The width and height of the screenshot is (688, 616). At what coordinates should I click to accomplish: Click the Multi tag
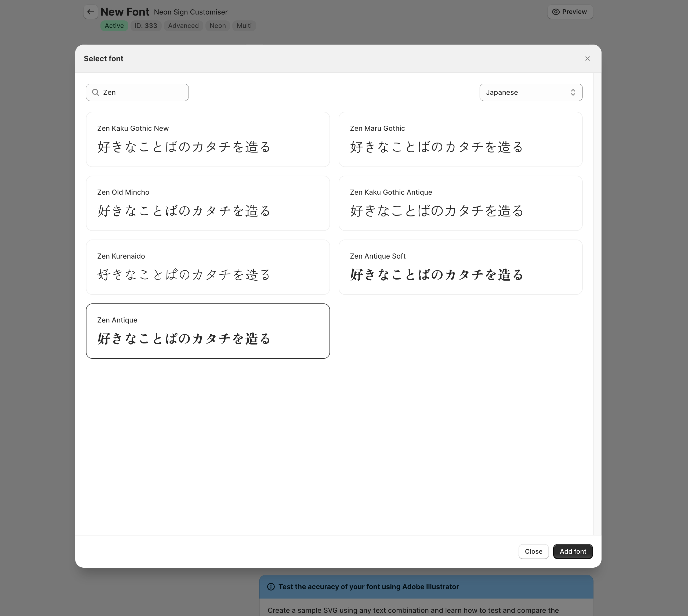tap(244, 26)
